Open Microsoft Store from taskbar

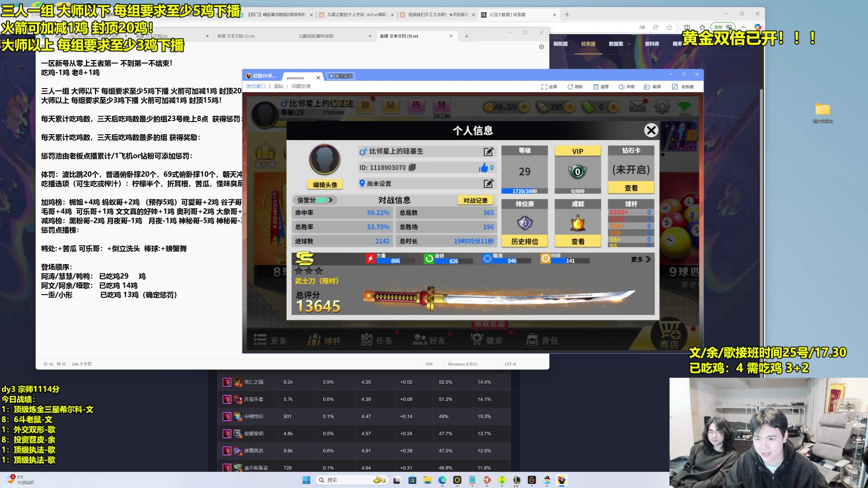click(412, 480)
